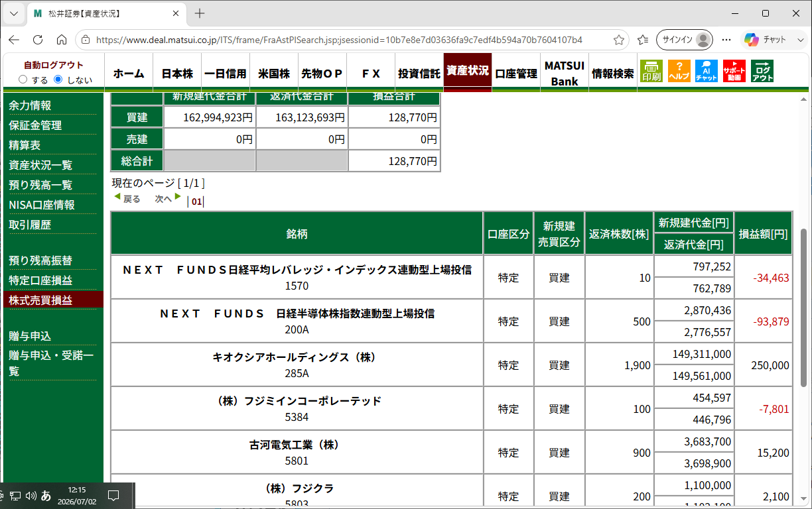Viewport: 812px width, 509px height.
Task: Open the 資産状況 menu
Action: pos(468,72)
